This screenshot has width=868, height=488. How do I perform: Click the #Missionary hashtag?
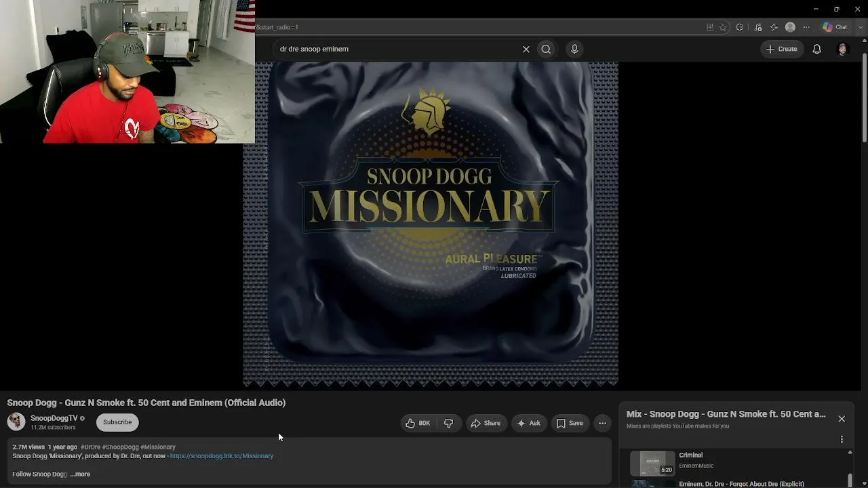(x=158, y=447)
